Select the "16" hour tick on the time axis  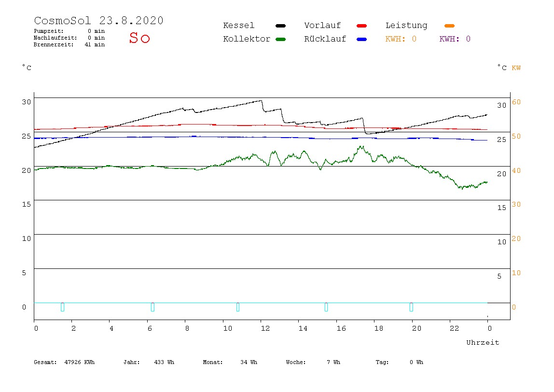(341, 328)
